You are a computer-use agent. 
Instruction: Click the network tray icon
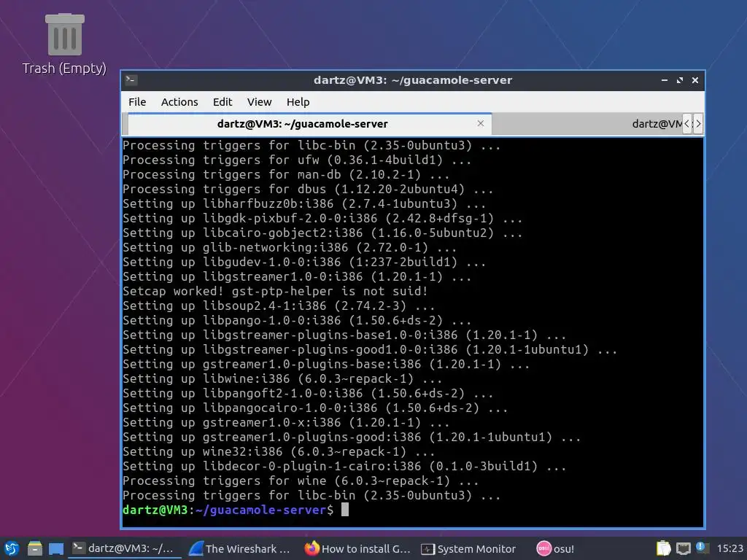pos(683,548)
